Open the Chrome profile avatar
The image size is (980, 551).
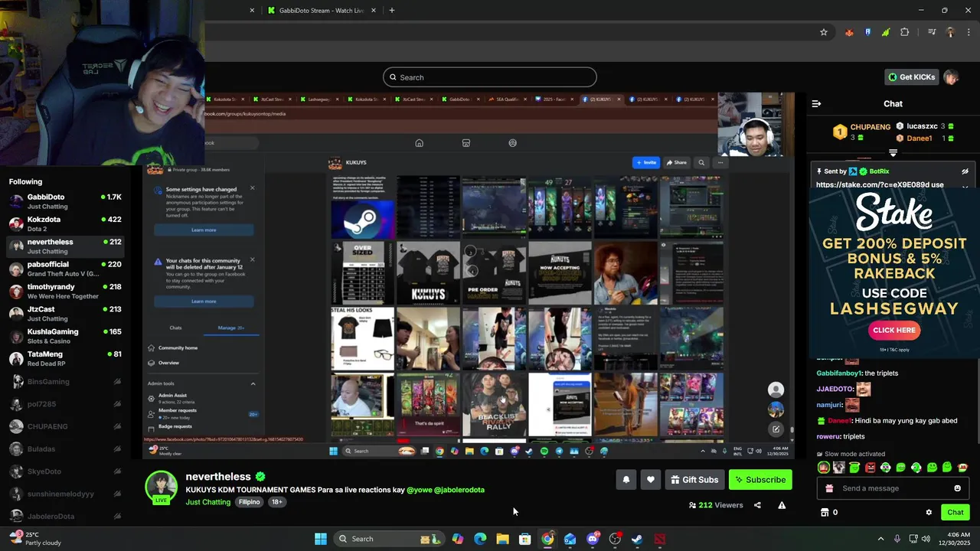point(950,32)
